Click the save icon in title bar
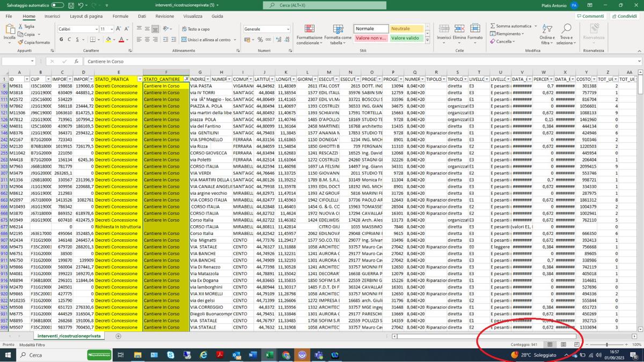The image size is (644, 362). (x=71, y=5)
